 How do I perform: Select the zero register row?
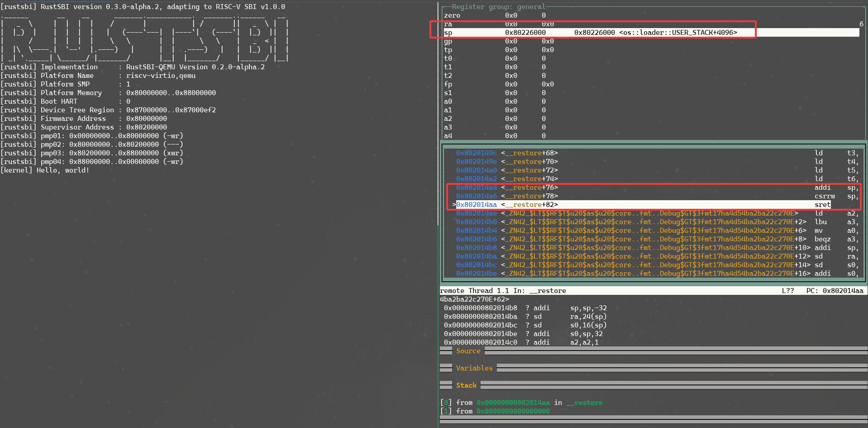click(x=495, y=15)
